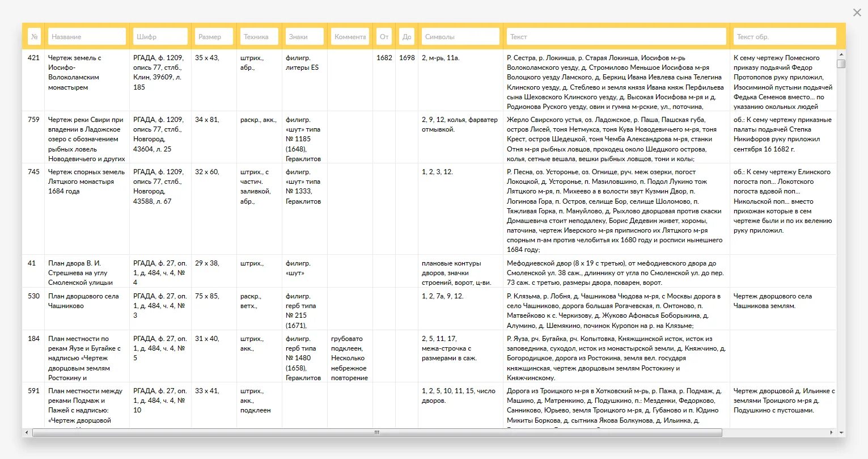
Task: Select row number 184
Action: point(33,339)
